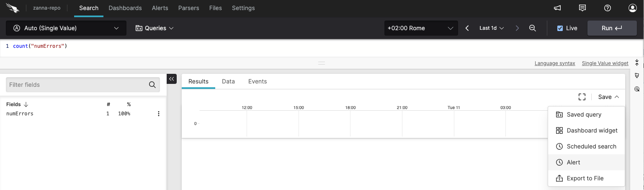Switch to the Events tab
This screenshot has height=190, width=644.
(257, 81)
